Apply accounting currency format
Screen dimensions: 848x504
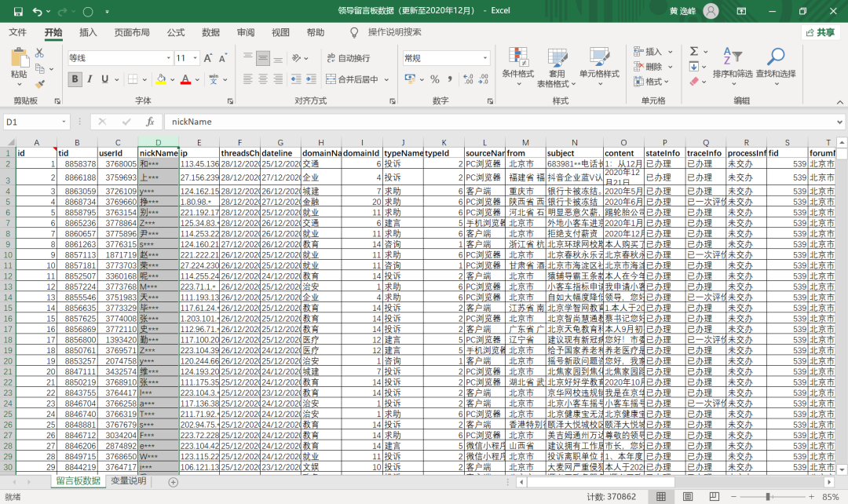coord(411,79)
